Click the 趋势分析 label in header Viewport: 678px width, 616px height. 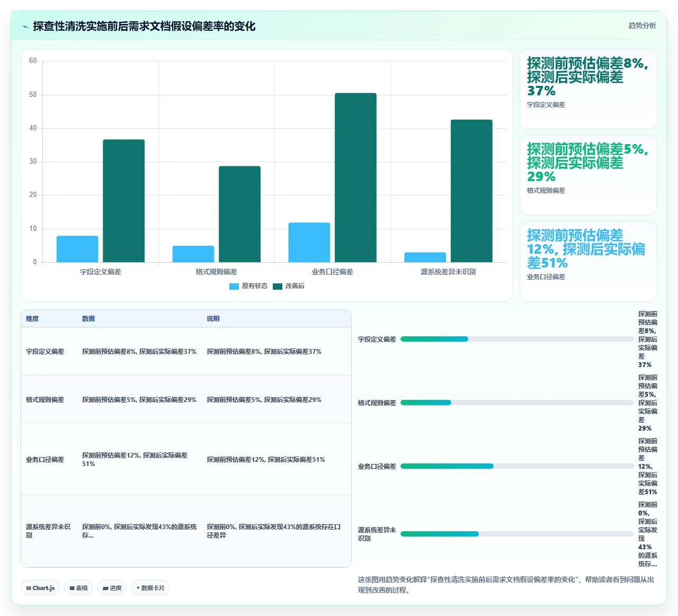tap(642, 25)
